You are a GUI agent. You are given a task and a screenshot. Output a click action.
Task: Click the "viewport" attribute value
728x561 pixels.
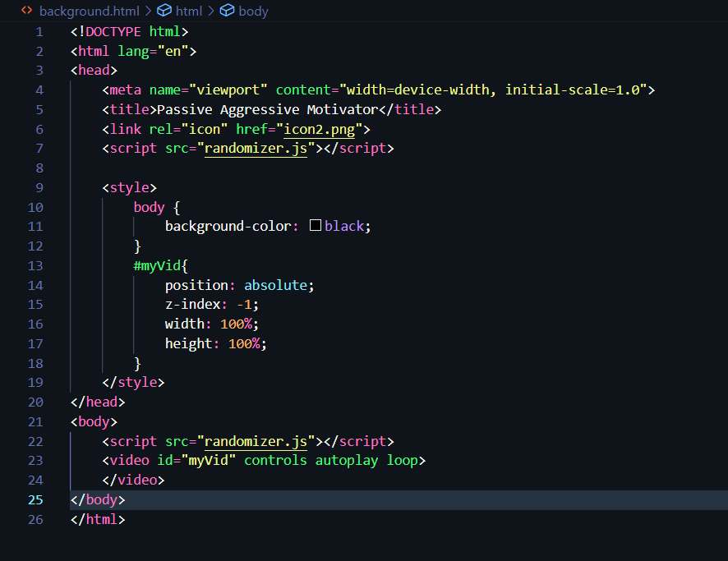coord(228,90)
